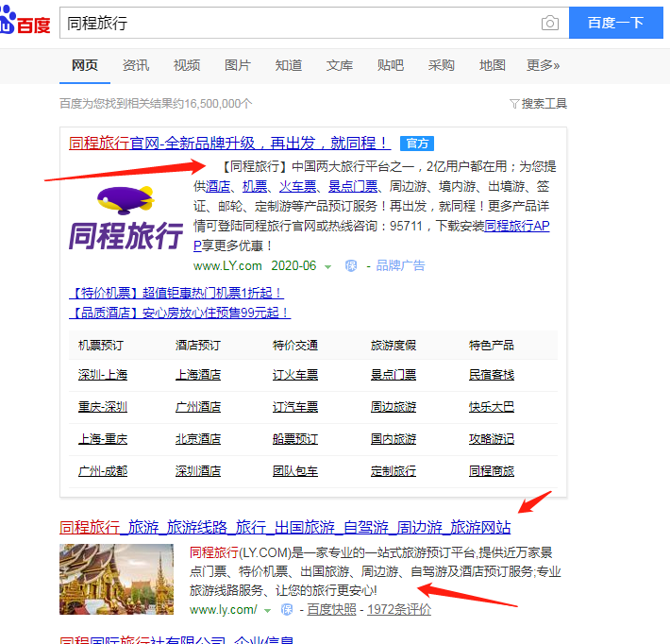The image size is (670, 644).
Task: Go to the 文库 tab
Action: (340, 65)
